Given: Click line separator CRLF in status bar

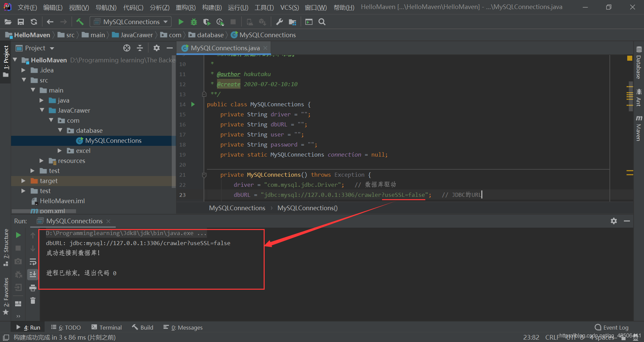Looking at the screenshot, I should [552, 337].
